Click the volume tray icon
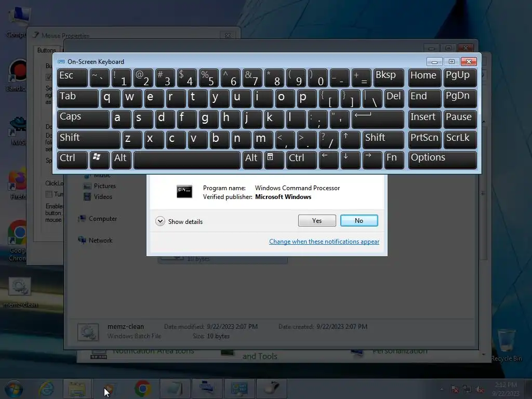 tap(480, 390)
